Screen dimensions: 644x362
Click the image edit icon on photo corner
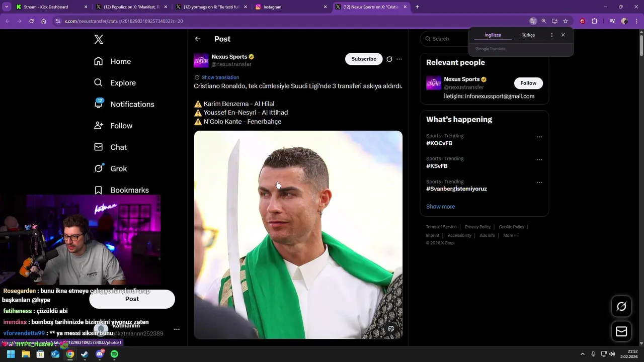click(x=391, y=329)
